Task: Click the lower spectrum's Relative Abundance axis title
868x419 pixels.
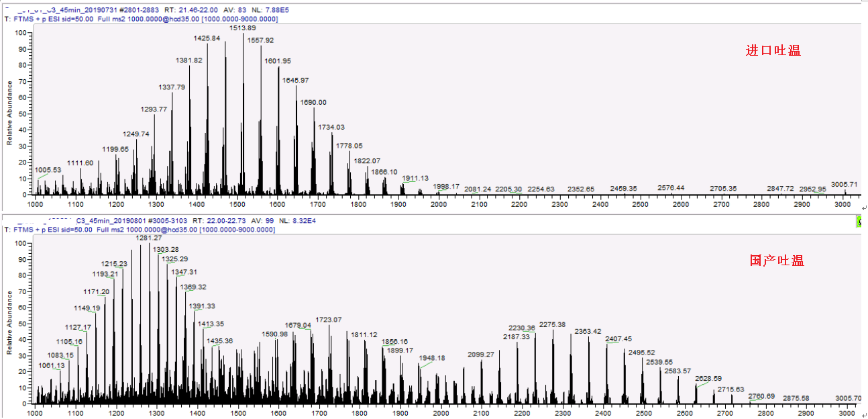Action: tap(9, 322)
